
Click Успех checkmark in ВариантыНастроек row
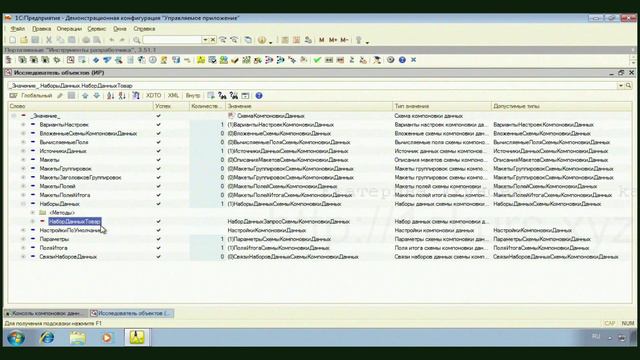[158, 124]
